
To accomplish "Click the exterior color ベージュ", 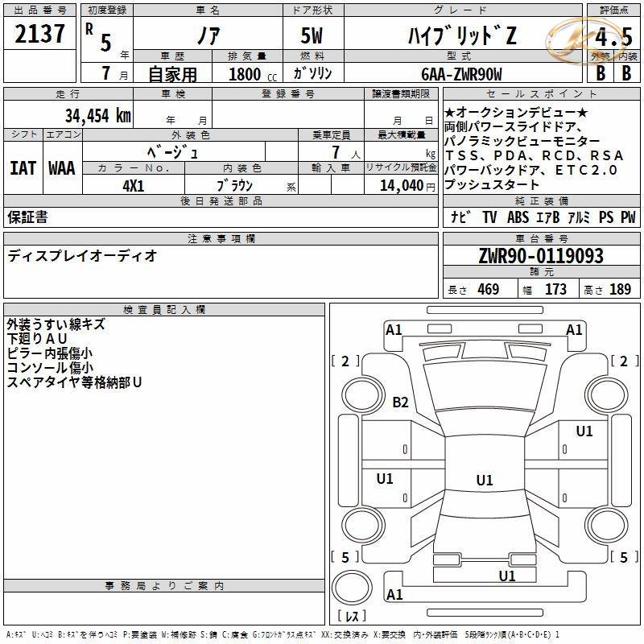I will (173, 153).
